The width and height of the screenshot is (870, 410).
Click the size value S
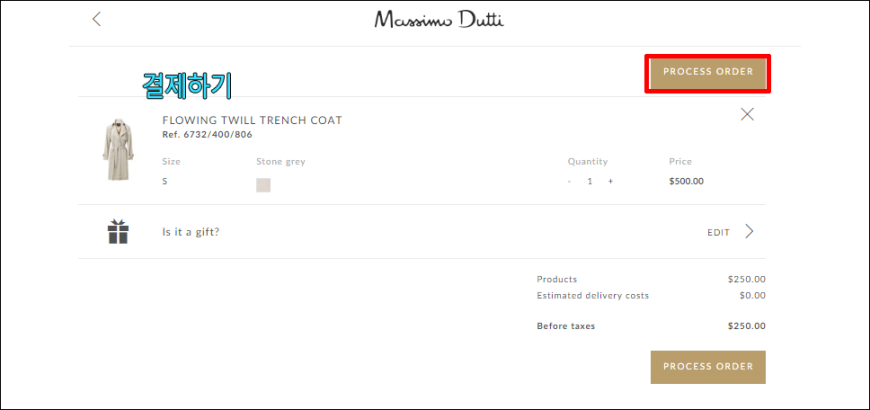[165, 181]
